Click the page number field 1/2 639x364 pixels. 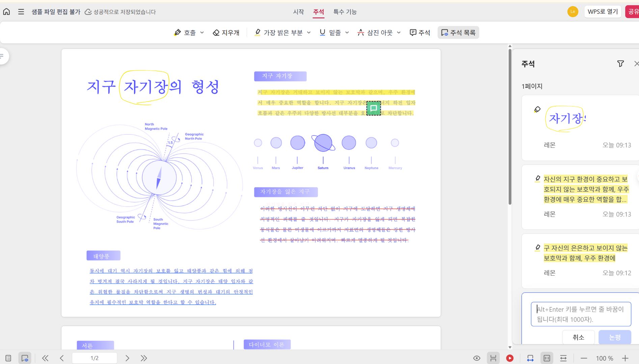(x=94, y=358)
